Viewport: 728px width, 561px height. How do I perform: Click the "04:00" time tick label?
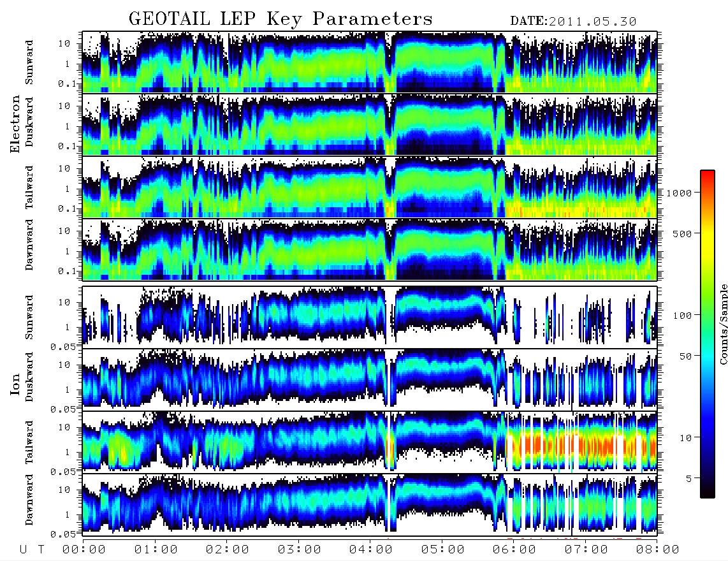pos(371,550)
